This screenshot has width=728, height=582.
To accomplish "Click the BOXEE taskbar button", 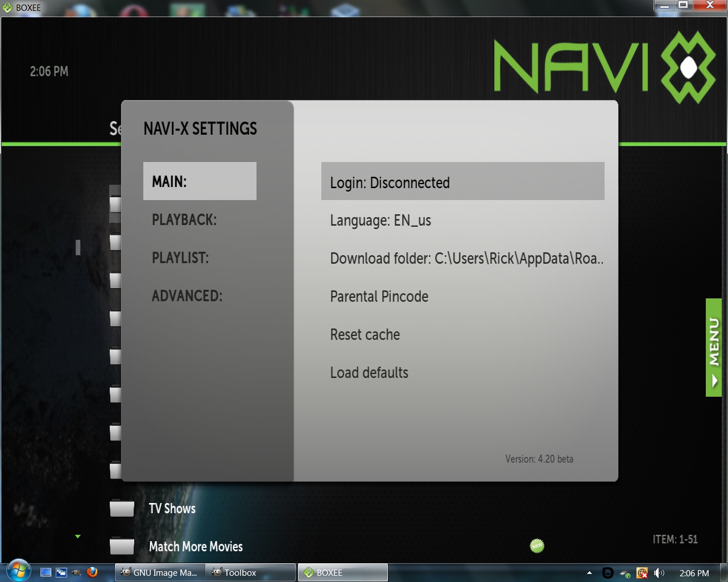I will coord(343,572).
